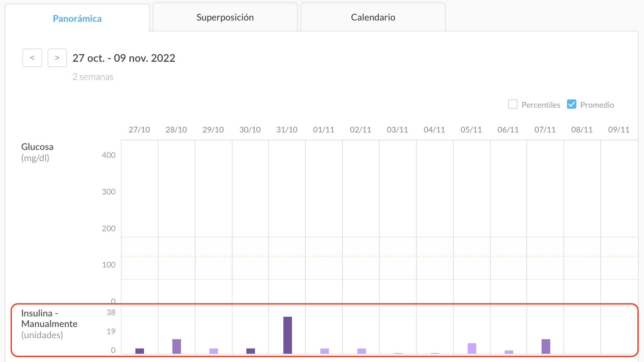This screenshot has width=644, height=362.
Task: Click the insulin bar for 29/10
Action: [214, 351]
